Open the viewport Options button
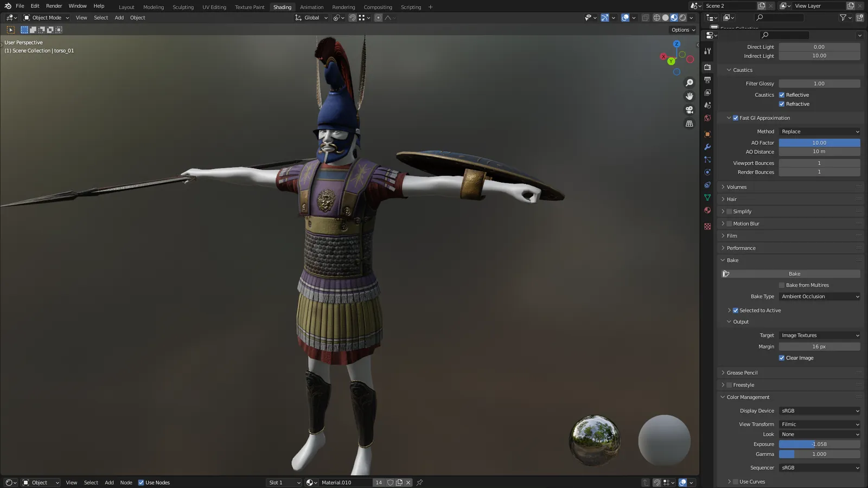868x488 pixels. pyautogui.click(x=683, y=30)
